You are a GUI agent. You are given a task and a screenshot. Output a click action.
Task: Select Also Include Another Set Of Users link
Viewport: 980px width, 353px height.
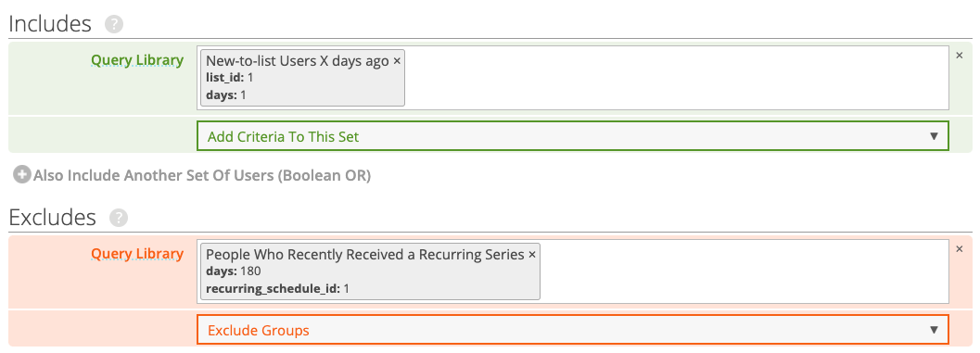coord(202,175)
